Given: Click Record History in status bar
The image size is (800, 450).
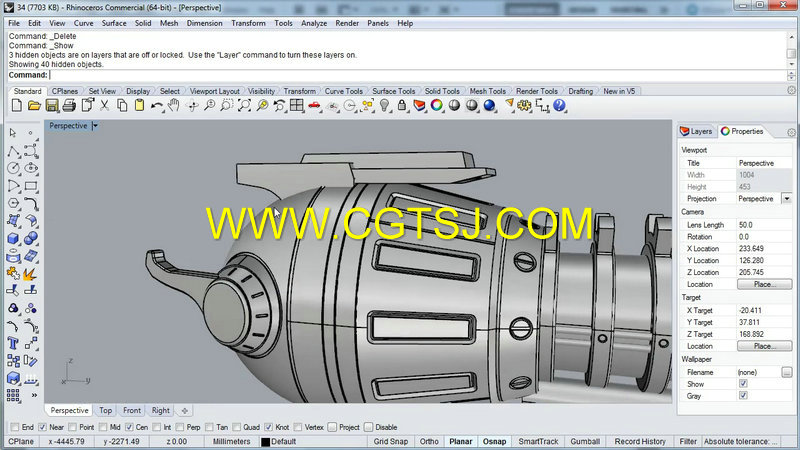Looking at the screenshot, I should coord(640,441).
